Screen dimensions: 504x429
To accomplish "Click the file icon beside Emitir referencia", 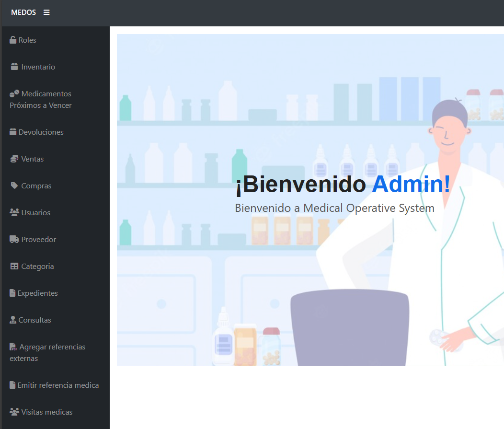I will click(x=12, y=385).
